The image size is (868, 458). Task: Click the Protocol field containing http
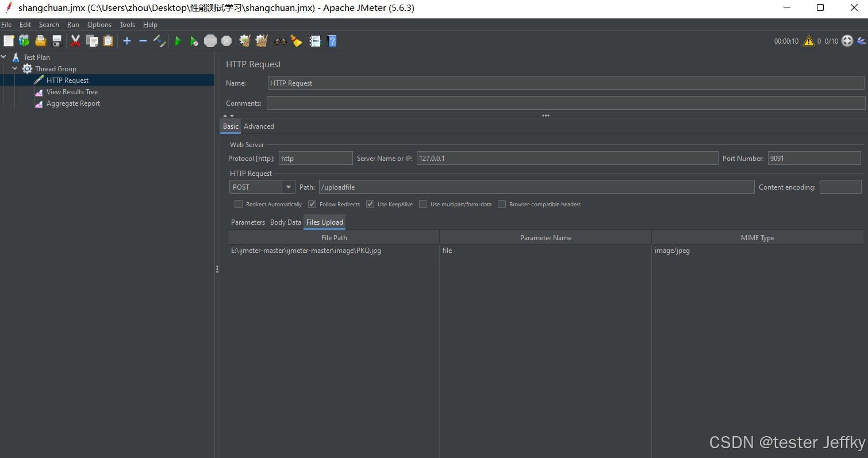[316, 158]
